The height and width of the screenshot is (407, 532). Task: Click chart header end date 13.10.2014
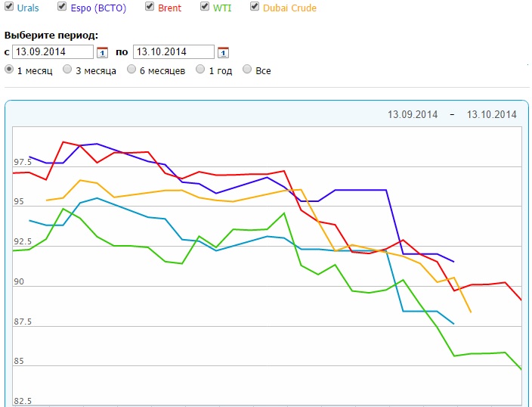coord(492,114)
